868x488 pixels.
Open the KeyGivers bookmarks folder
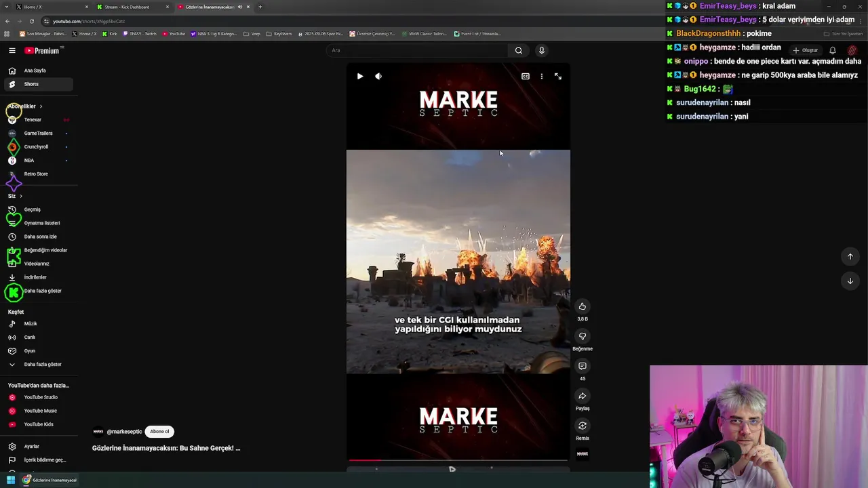pos(279,34)
